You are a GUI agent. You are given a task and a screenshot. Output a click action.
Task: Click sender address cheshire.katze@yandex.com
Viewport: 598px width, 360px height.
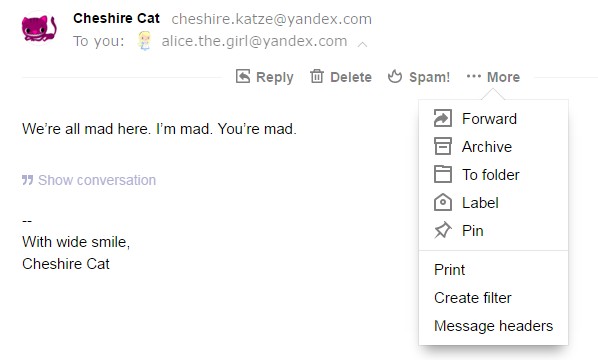tap(272, 19)
